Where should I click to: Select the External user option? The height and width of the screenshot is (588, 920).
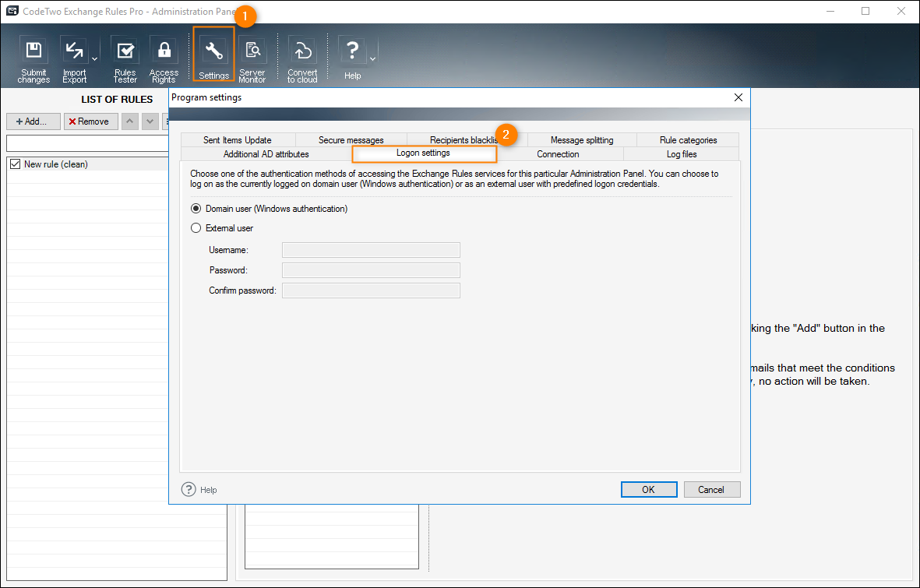(x=222, y=228)
